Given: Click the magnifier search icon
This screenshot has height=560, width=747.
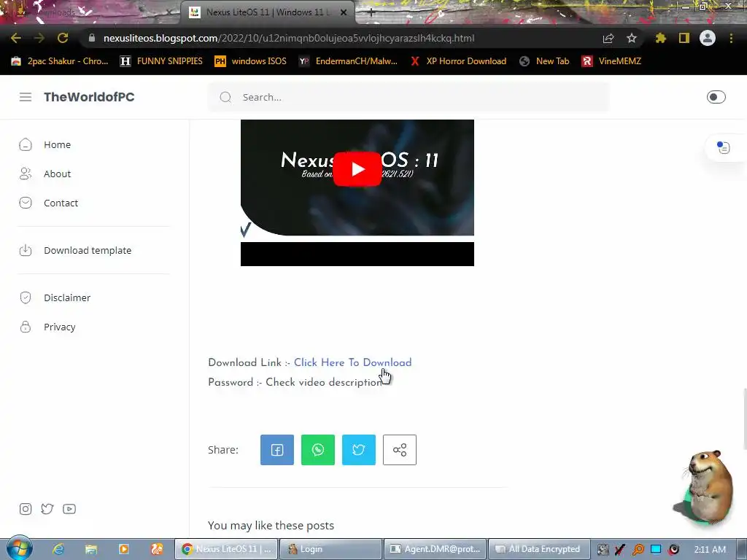Looking at the screenshot, I should [225, 97].
